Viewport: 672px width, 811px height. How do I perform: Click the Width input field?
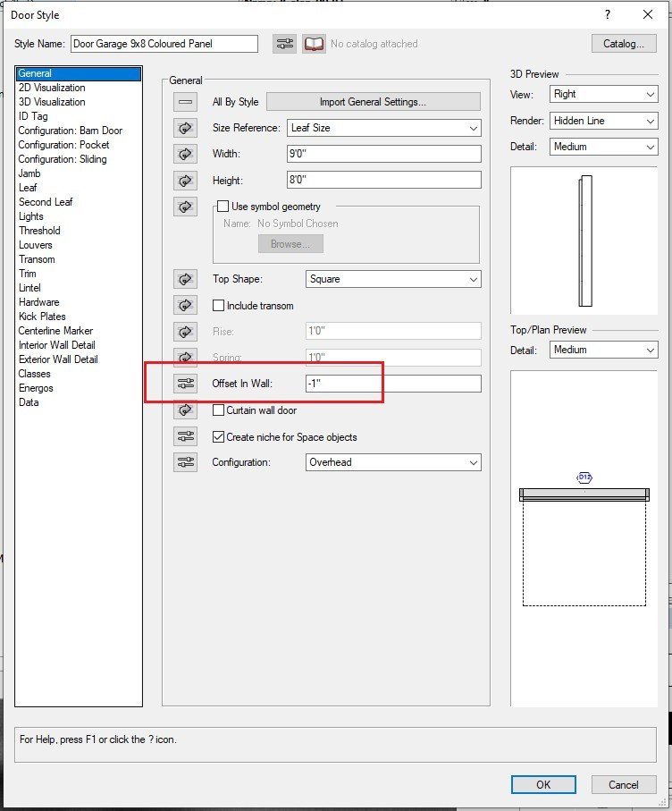[384, 154]
